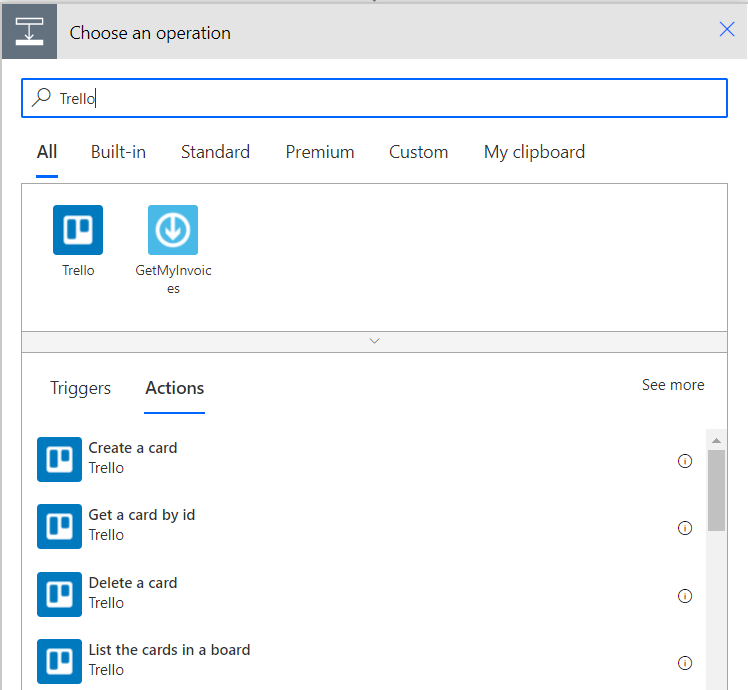748x690 pixels.
Task: Click the scroll up arrow in actions list
Action: pos(716,440)
